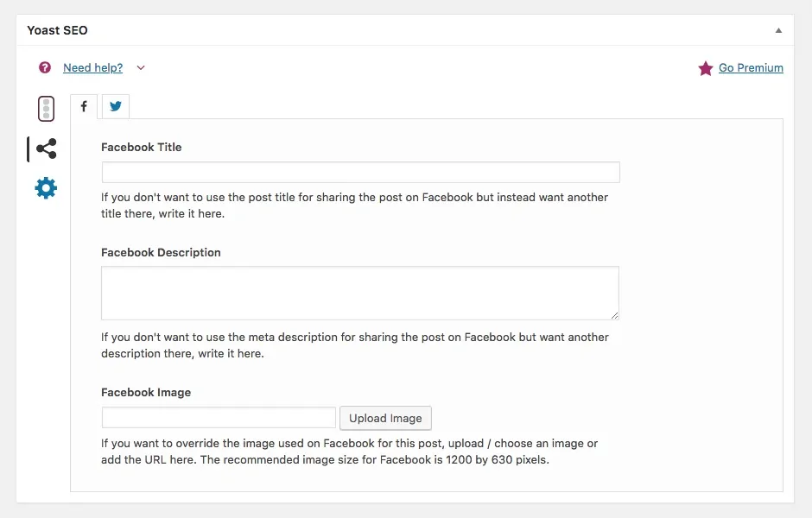Screen dimensions: 812x518
Task: Click the Yoast SEO panel heading
Action: coord(58,30)
